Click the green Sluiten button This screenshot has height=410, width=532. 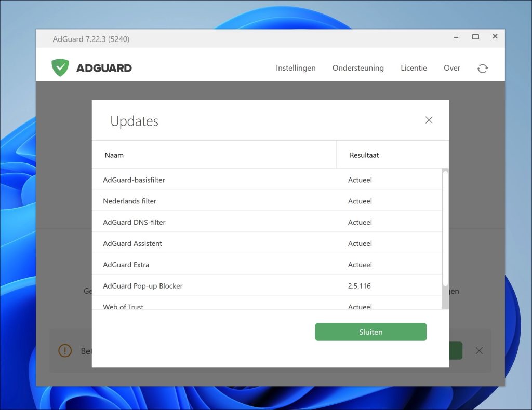click(x=370, y=332)
